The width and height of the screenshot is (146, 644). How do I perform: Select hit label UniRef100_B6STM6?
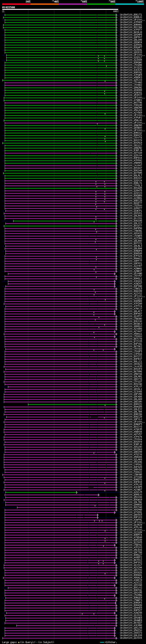coord(131,103)
